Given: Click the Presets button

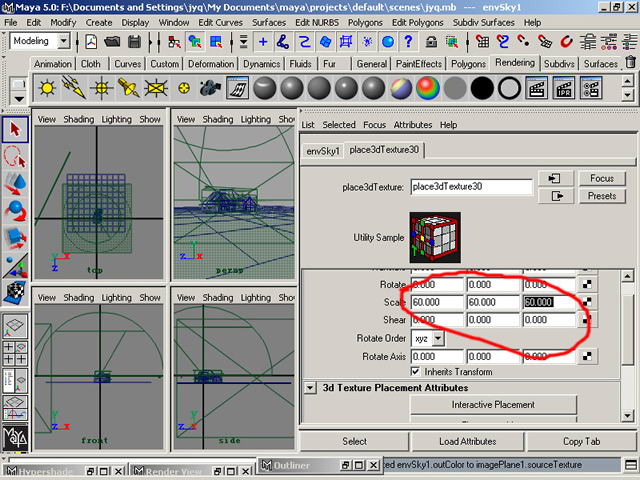Looking at the screenshot, I should click(x=602, y=196).
